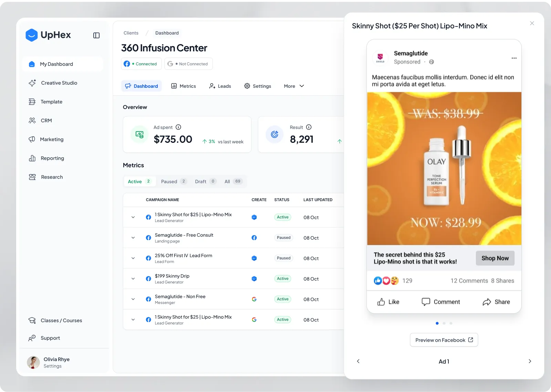The height and width of the screenshot is (392, 551).
Task: Open the three-dot menu on Semaglutide ad
Action: (514, 58)
